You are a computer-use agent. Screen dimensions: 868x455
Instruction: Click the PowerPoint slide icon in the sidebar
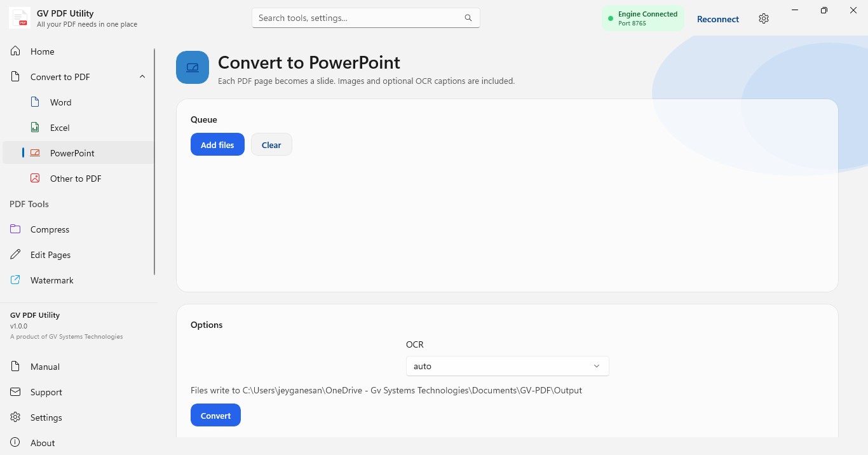coord(36,153)
